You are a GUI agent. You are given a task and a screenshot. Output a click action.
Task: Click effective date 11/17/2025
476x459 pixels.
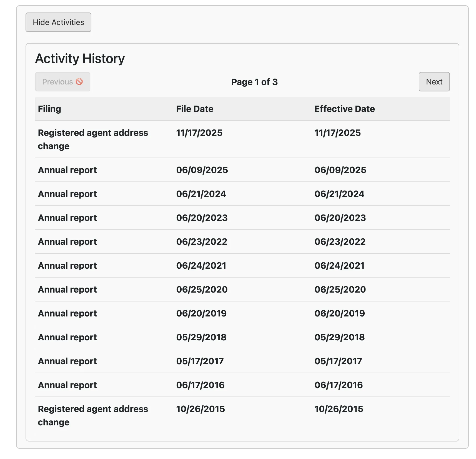pos(338,133)
